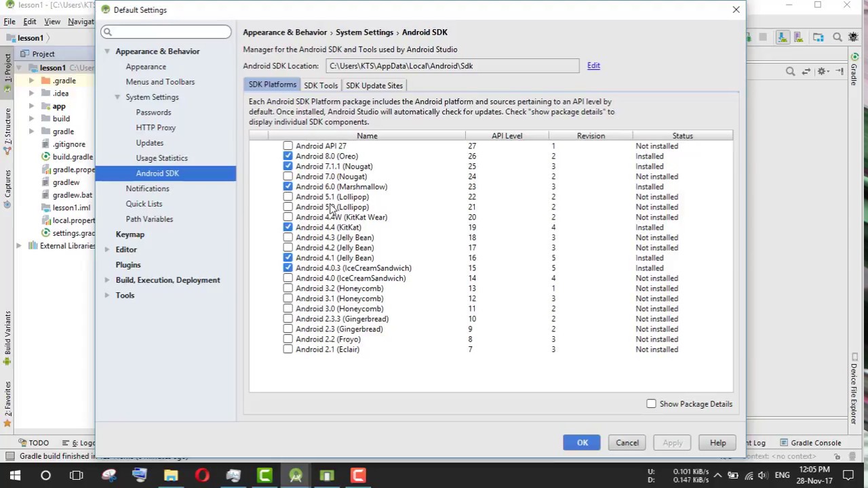
Task: Click the stop square icon in toolbar
Action: [762, 37]
